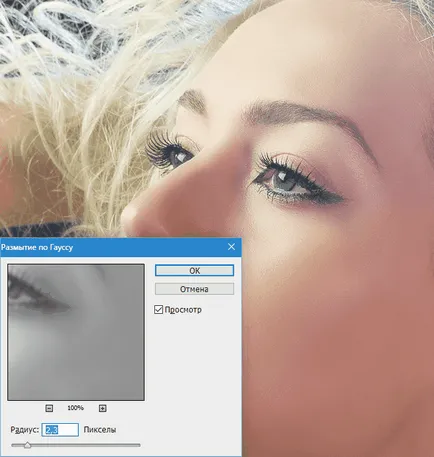Click the middle of the radius slider track
The image size is (434, 457).
point(76,445)
